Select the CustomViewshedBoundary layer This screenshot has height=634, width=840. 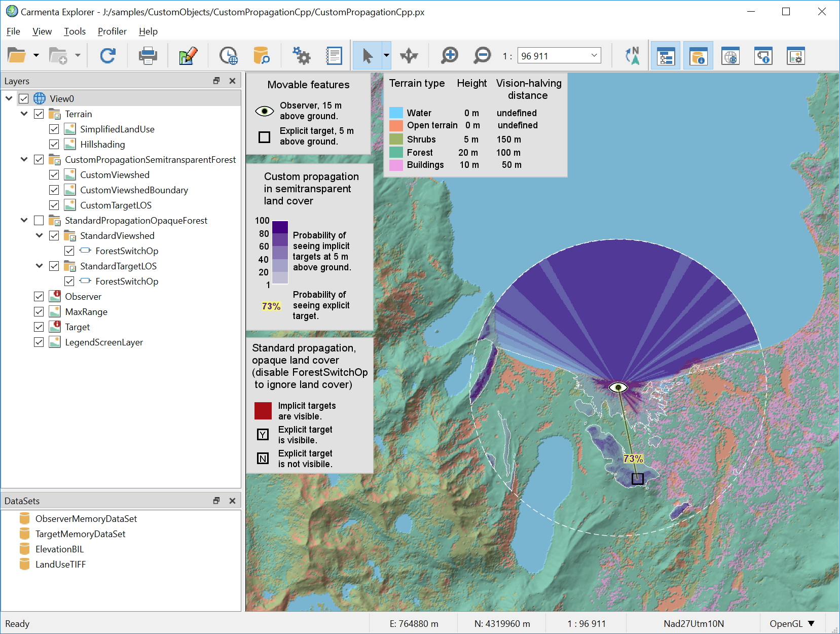134,190
